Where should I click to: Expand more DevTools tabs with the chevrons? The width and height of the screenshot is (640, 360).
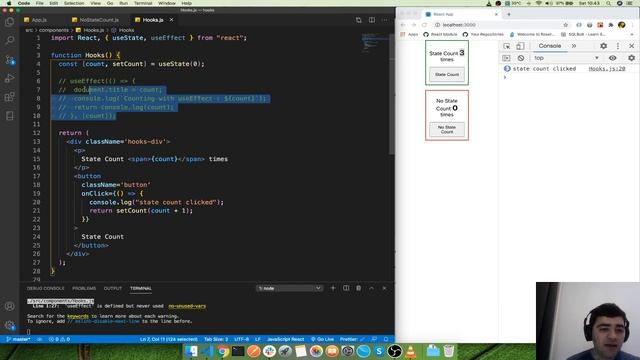click(x=574, y=46)
